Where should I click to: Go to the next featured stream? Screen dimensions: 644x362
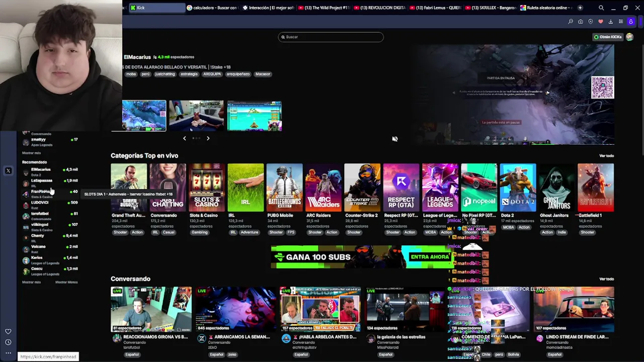[x=208, y=138]
